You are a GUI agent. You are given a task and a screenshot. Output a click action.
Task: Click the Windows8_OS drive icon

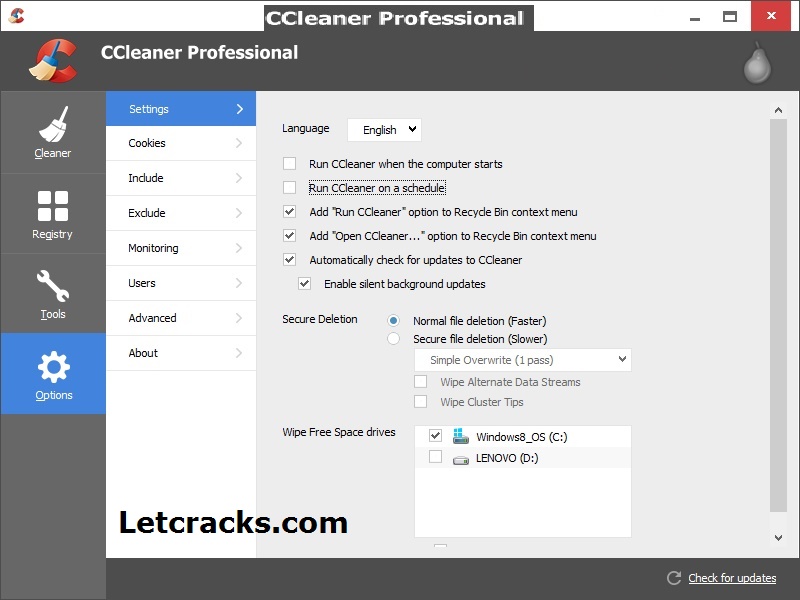[461, 436]
